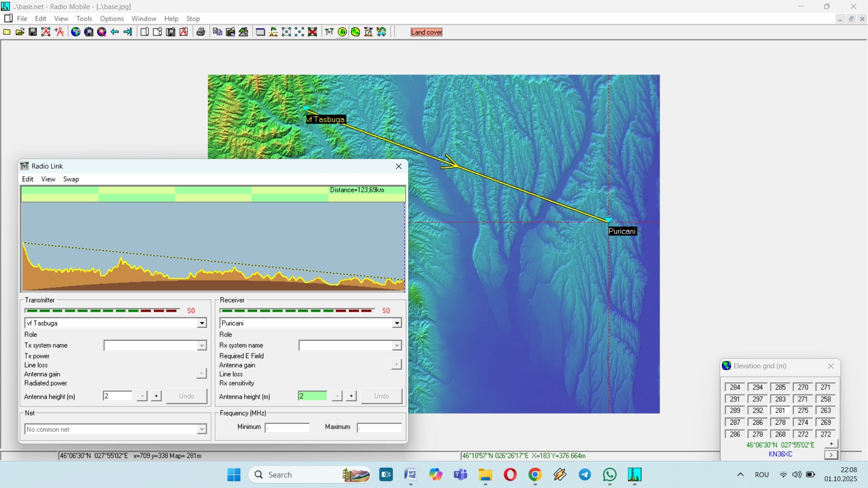Open the Tools menu
Image resolution: width=868 pixels, height=488 pixels.
(84, 19)
